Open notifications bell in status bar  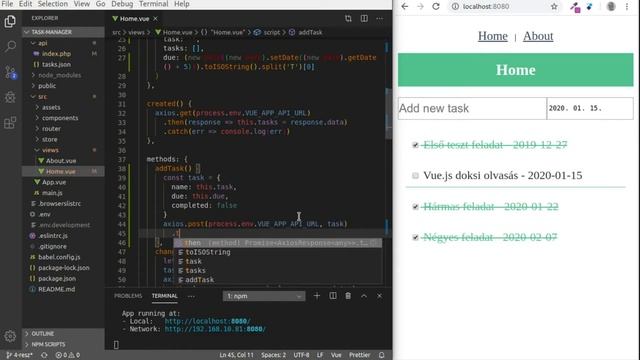point(382,355)
